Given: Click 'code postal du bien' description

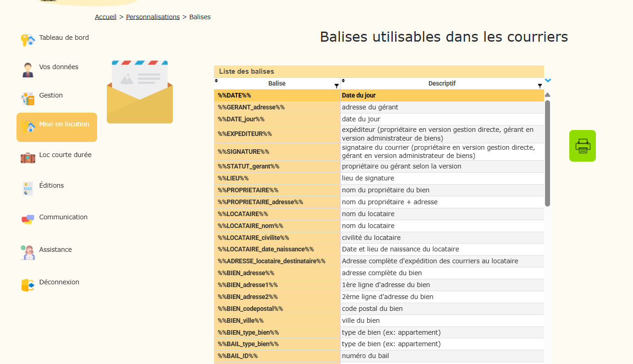Looking at the screenshot, I should [x=372, y=309].
